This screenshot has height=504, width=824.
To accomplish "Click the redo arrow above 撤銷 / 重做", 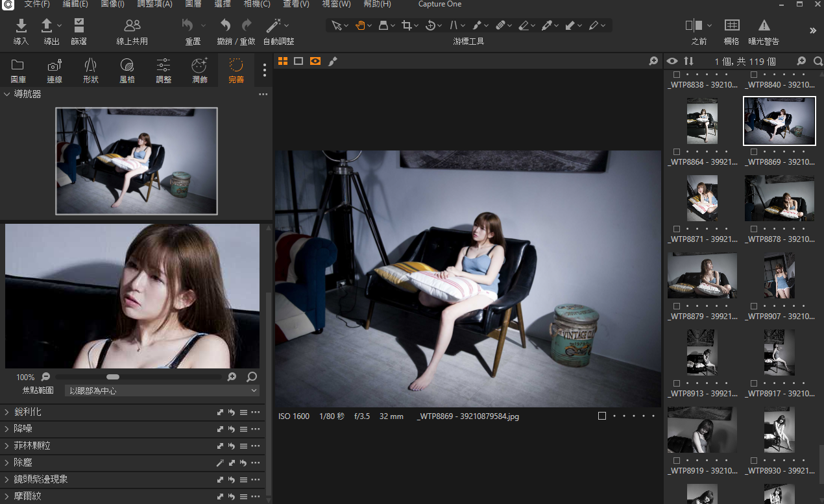I will coord(247,25).
